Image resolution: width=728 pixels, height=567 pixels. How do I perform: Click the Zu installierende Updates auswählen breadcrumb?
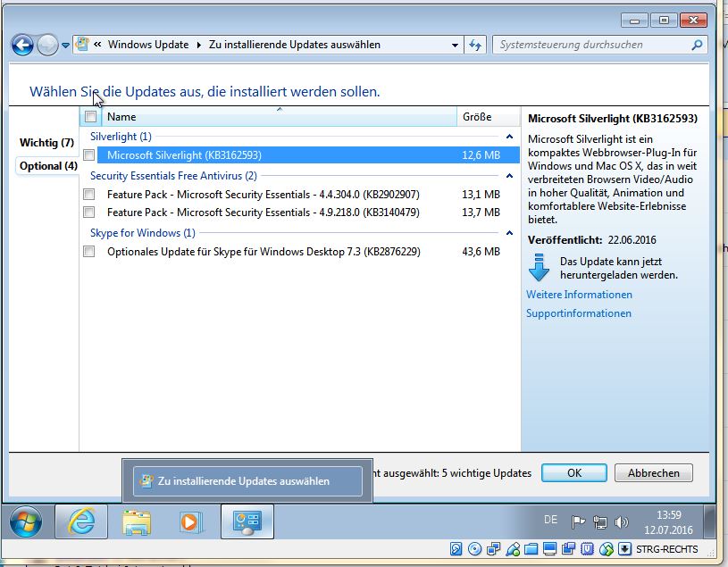[x=295, y=45]
